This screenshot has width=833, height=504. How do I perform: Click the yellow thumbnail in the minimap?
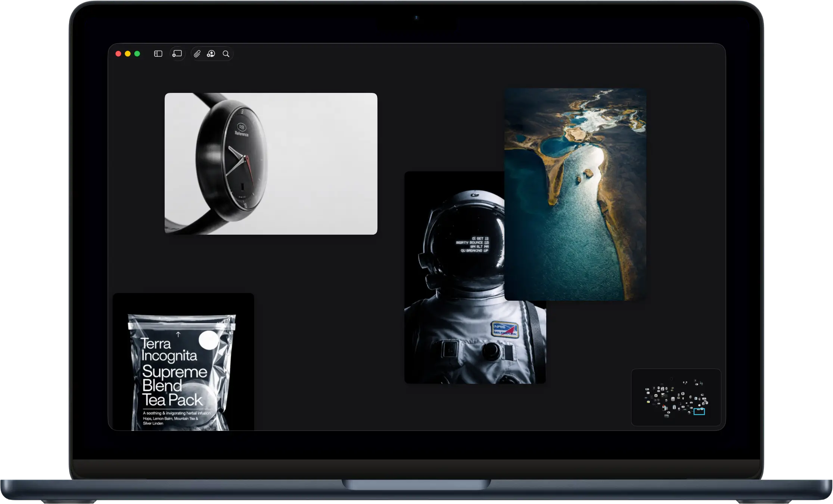pos(648,402)
